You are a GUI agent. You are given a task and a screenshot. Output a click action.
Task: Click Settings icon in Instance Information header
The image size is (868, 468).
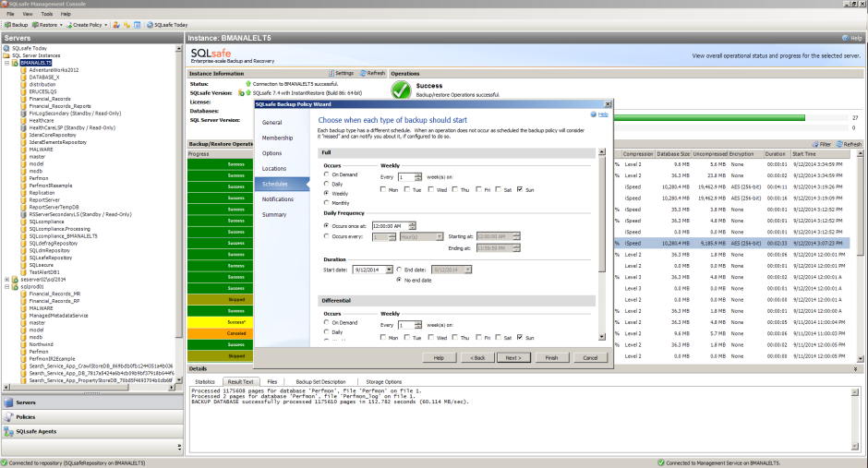pyautogui.click(x=331, y=73)
